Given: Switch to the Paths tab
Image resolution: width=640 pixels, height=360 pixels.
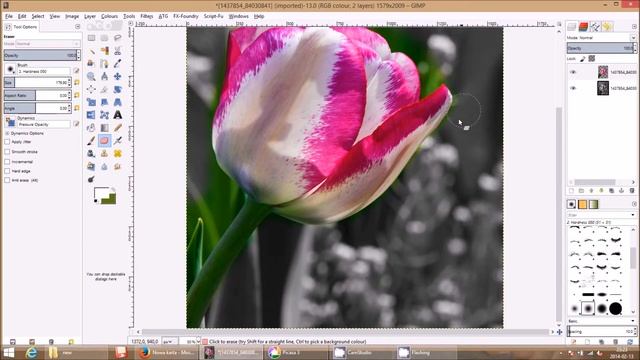Looking at the screenshot, I should 596,27.
